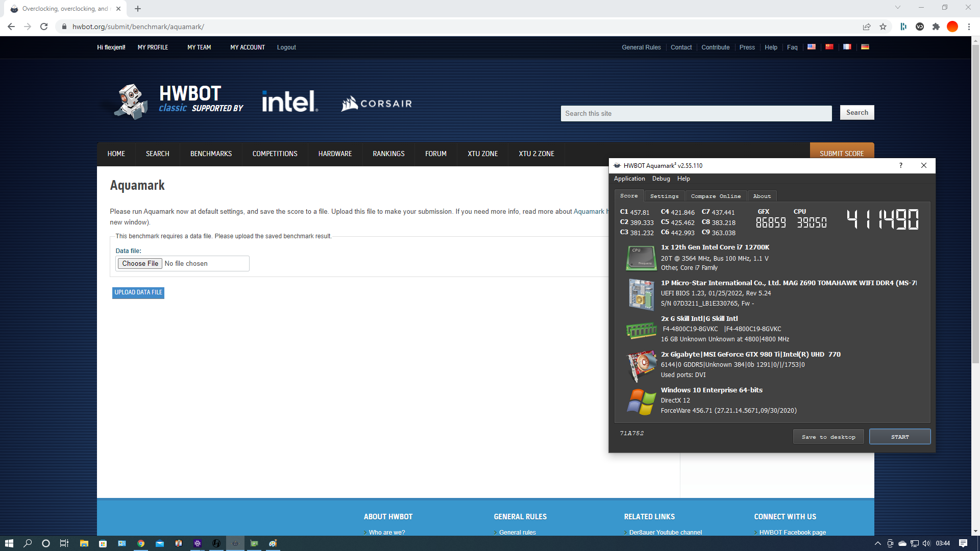Open General Rules link in top bar
Image resolution: width=980 pixels, height=551 pixels.
tap(641, 47)
